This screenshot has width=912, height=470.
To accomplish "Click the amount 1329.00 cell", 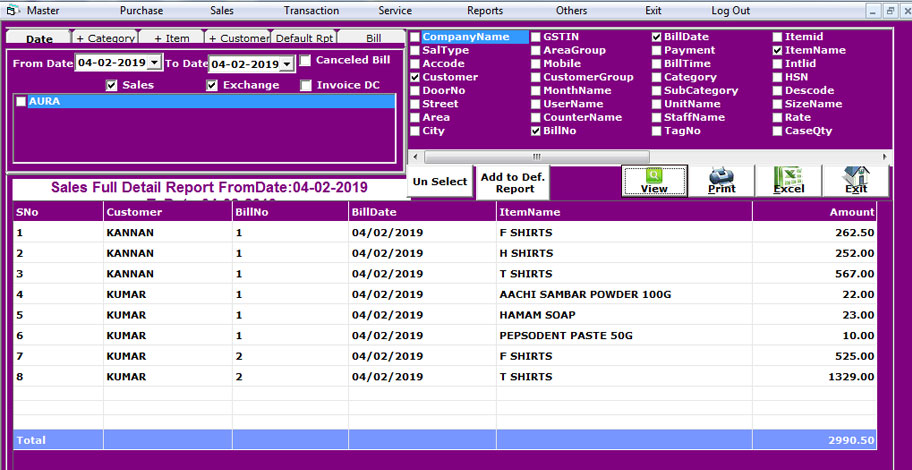I will (x=814, y=377).
